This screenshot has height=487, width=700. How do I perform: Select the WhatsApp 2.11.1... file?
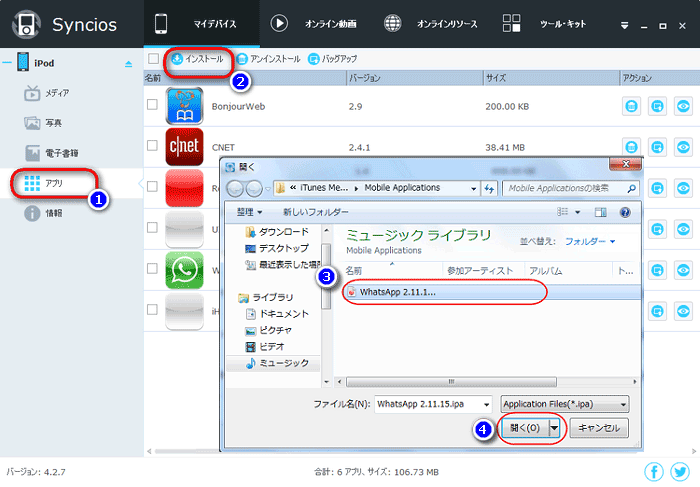point(491,292)
